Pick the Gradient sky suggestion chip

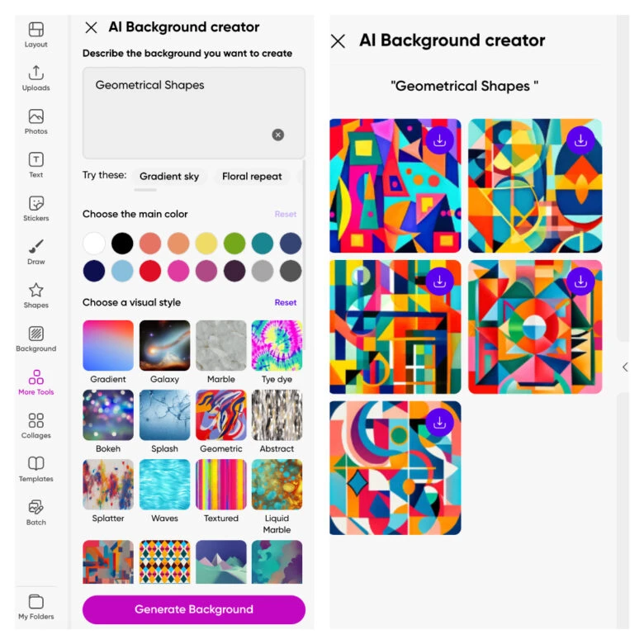pos(169,176)
